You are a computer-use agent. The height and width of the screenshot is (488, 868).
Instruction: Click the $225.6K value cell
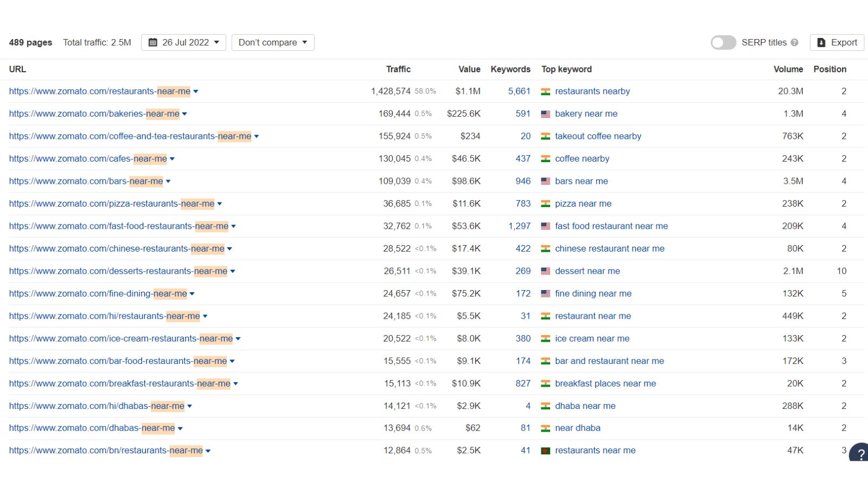click(464, 114)
